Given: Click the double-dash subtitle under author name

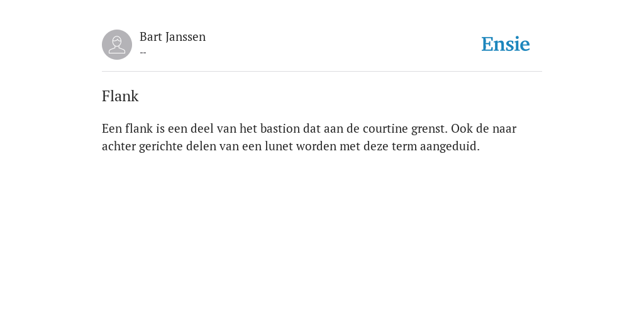Looking at the screenshot, I should [x=143, y=53].
